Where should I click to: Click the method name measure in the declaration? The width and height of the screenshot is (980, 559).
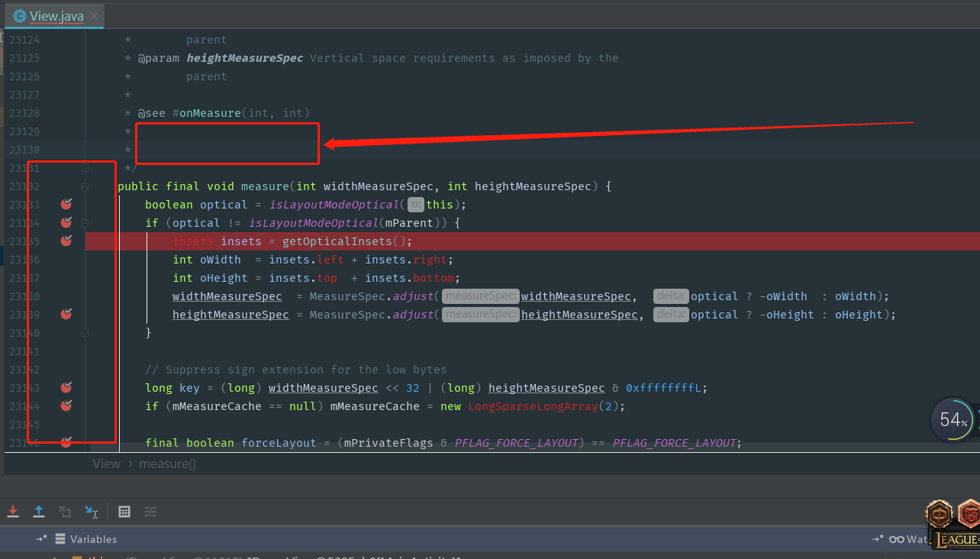coord(266,186)
